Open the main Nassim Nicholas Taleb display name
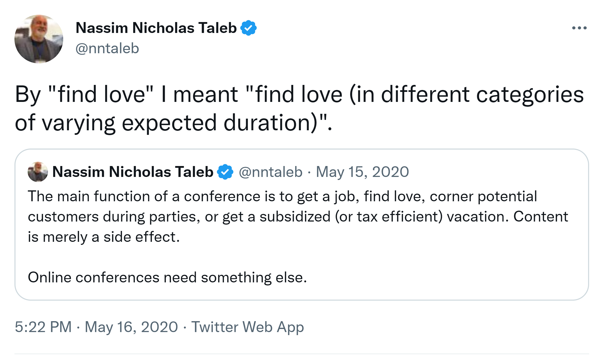 tap(156, 28)
